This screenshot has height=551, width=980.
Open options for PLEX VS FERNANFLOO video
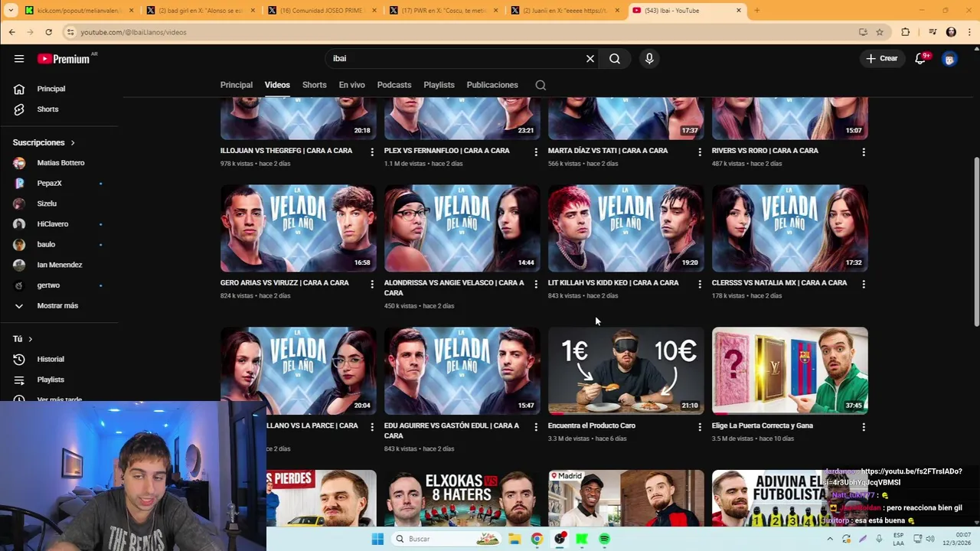coord(536,152)
